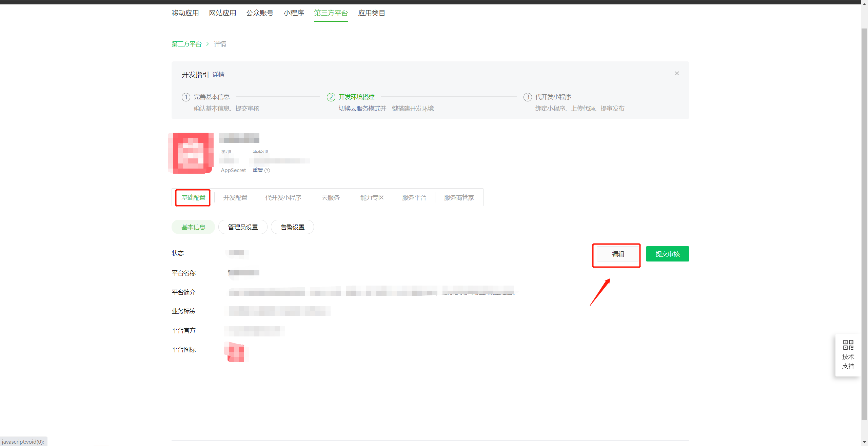The image size is (868, 446).
Task: Select the 告警设置 pill
Action: [x=292, y=227]
